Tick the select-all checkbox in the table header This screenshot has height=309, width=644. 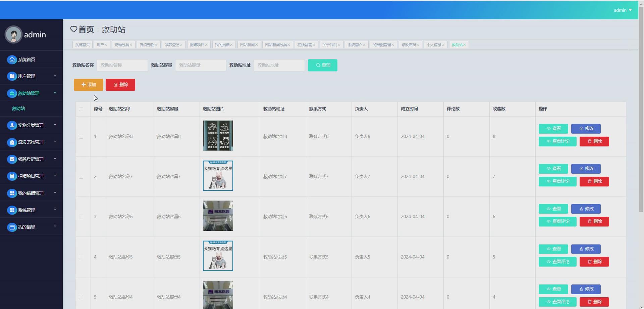(x=81, y=109)
